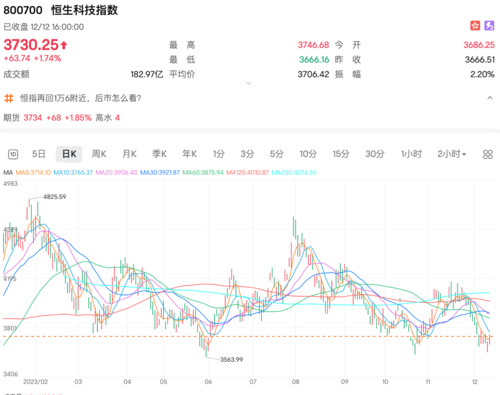This screenshot has width=500, height=395.
Task: Click the 2023/02 date axis label
Action: pyautogui.click(x=35, y=382)
